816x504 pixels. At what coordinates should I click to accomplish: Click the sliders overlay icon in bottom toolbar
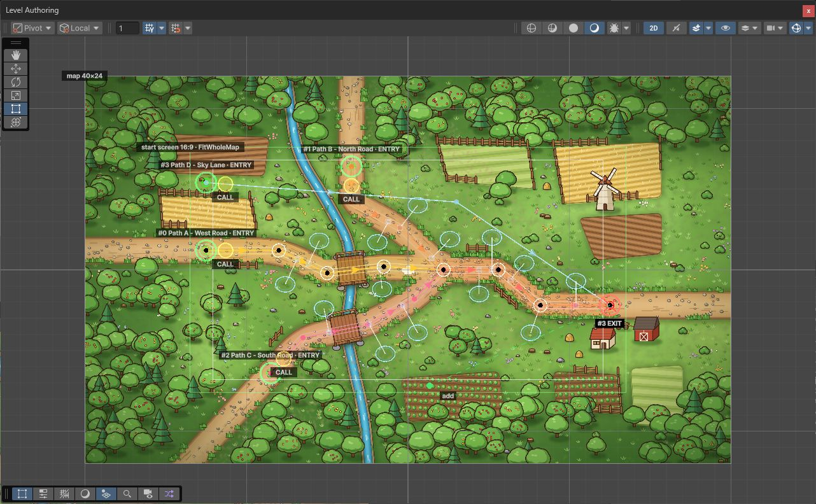(43, 494)
